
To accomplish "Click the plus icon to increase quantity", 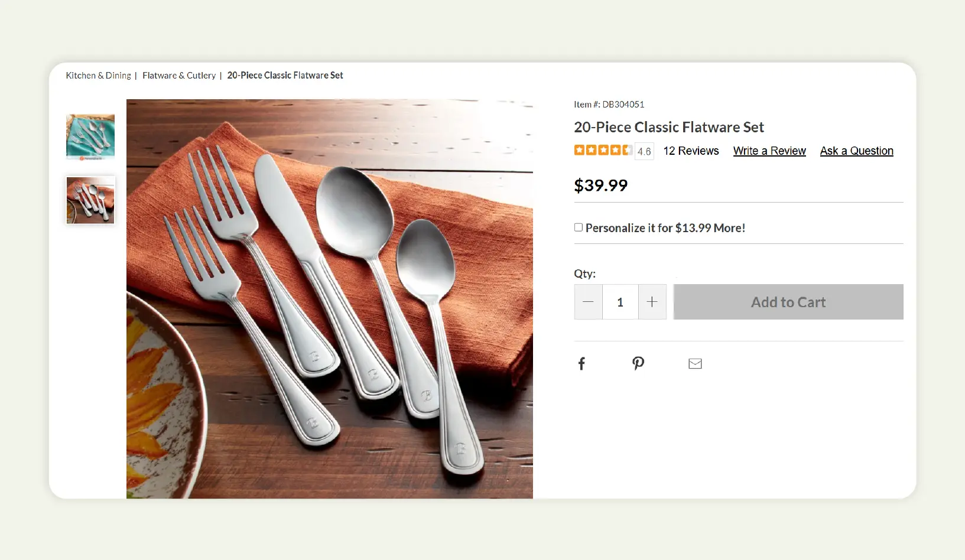I will point(652,302).
